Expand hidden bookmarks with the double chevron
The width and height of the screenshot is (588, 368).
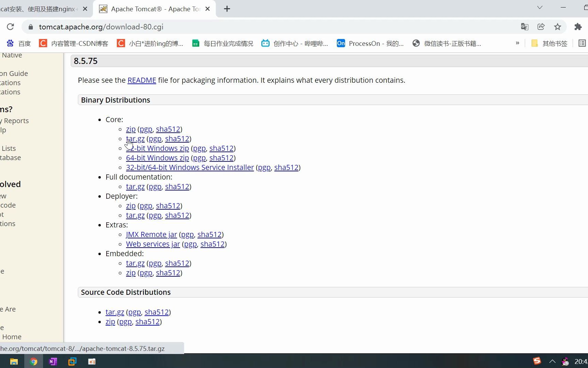(517, 43)
